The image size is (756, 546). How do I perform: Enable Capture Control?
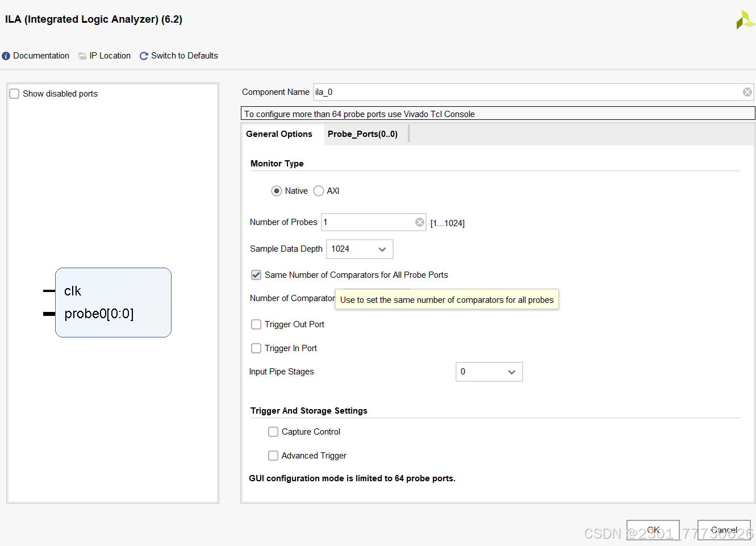(x=273, y=432)
